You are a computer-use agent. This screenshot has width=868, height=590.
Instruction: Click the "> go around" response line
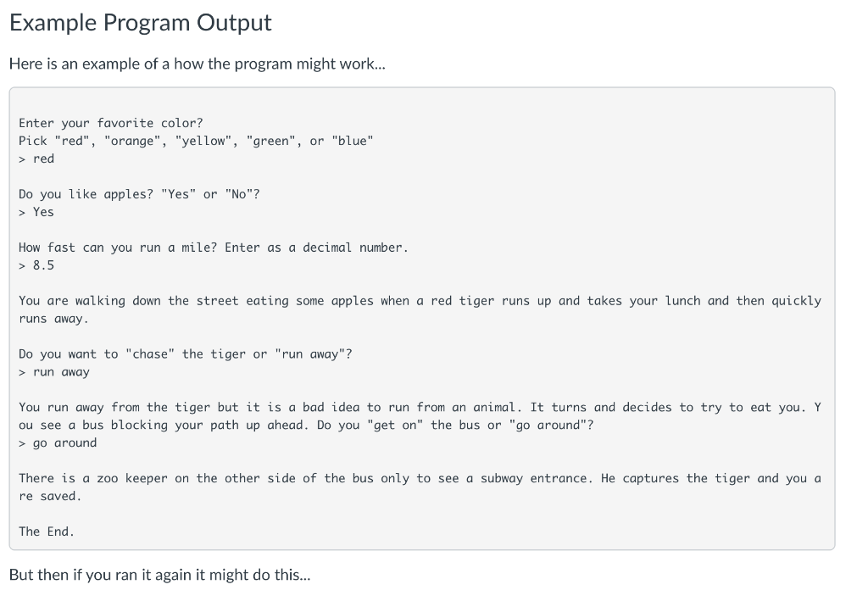[x=58, y=442]
